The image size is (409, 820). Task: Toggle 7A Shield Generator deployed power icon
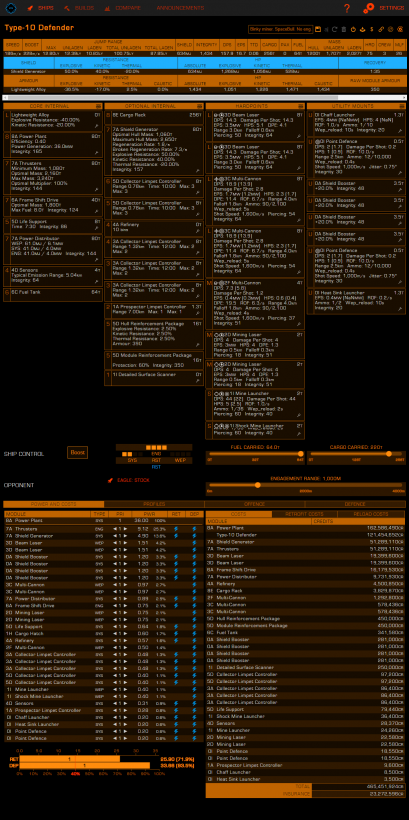(x=195, y=536)
